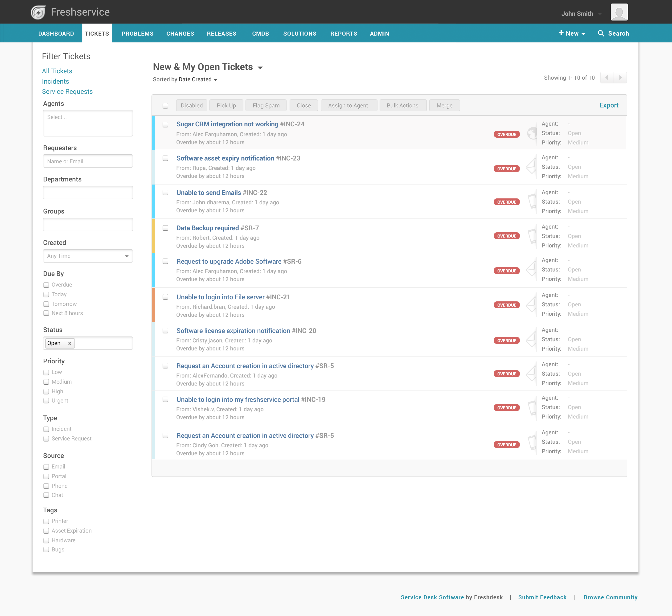Open the Sorted by Date Created dropdown
The height and width of the screenshot is (616, 672).
[198, 80]
